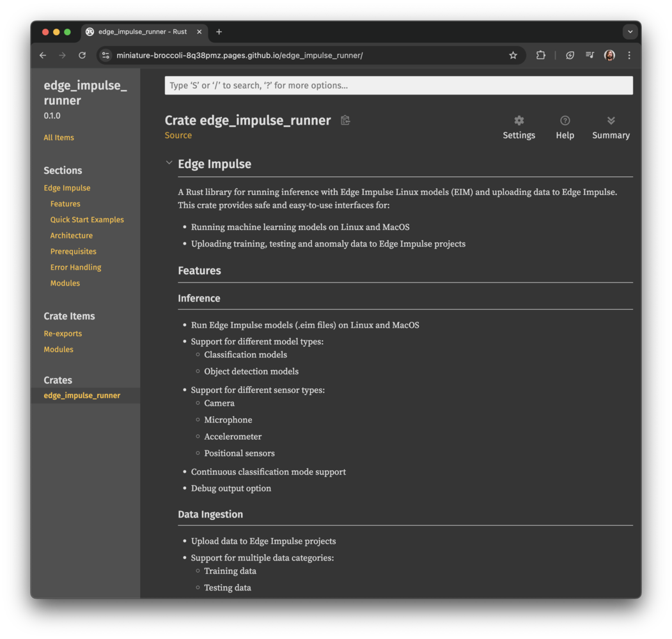Copy item path clipboard icon

click(x=345, y=120)
